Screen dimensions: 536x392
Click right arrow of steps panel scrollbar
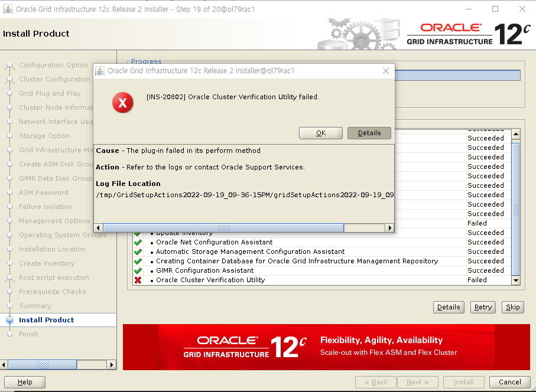coord(112,365)
